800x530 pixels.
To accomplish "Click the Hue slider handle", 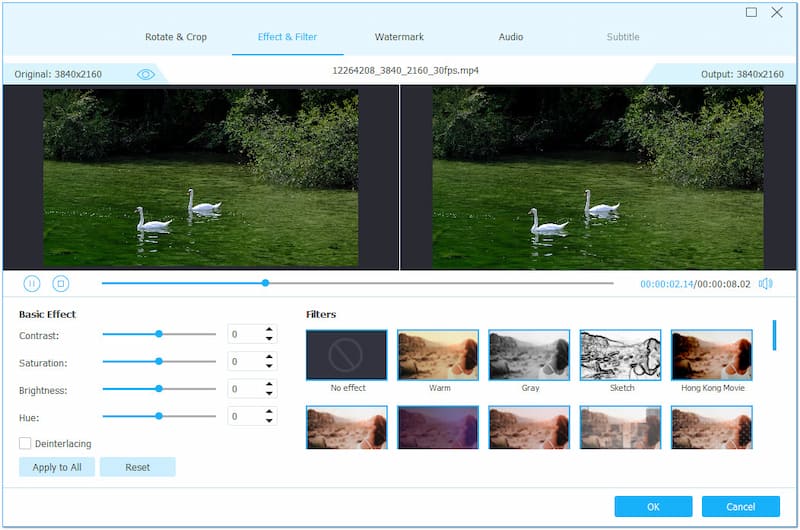I will pyautogui.click(x=158, y=415).
